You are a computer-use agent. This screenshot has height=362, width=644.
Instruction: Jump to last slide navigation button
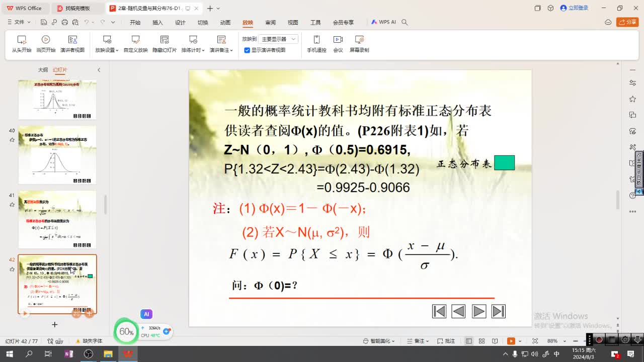(x=499, y=311)
